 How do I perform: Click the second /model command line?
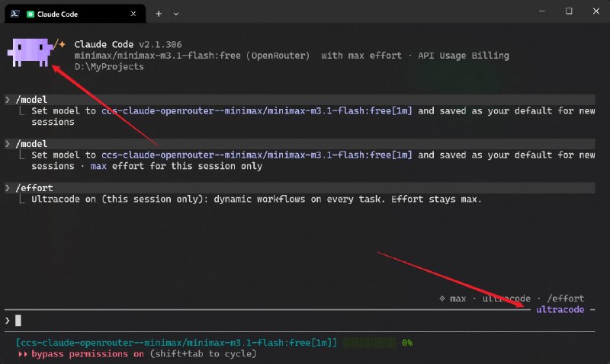(300, 144)
